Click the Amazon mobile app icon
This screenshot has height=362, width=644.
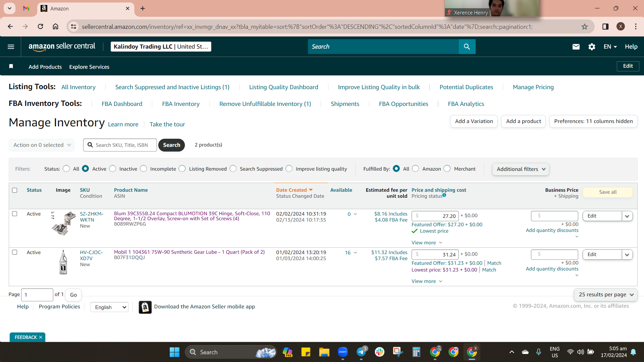145,307
